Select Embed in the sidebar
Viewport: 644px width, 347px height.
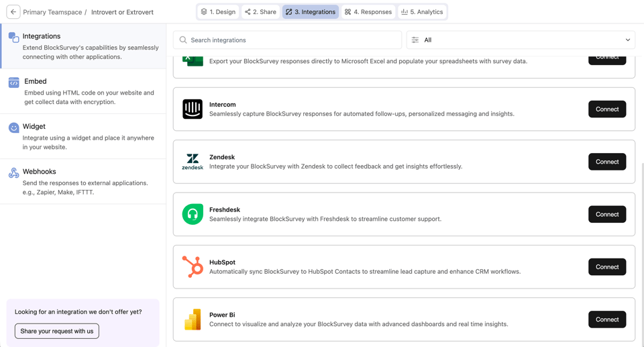[x=83, y=91]
